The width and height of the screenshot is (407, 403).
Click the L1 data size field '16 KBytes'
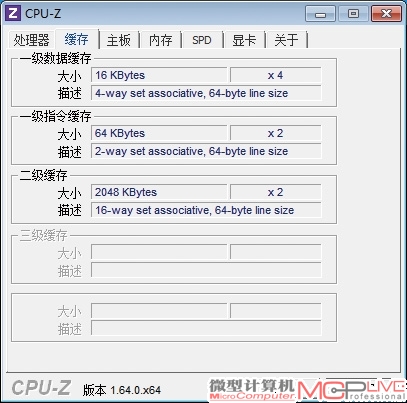pos(159,75)
